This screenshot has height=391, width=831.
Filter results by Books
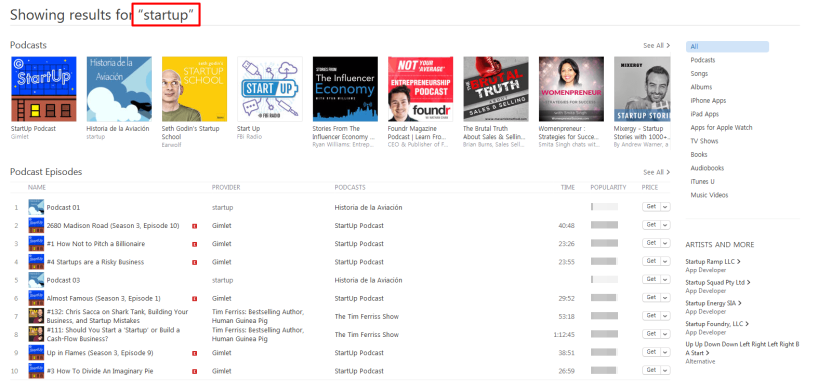coord(699,155)
